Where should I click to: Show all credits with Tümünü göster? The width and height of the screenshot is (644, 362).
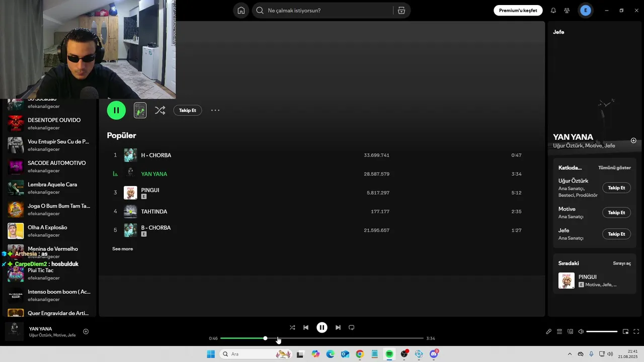[x=614, y=167]
